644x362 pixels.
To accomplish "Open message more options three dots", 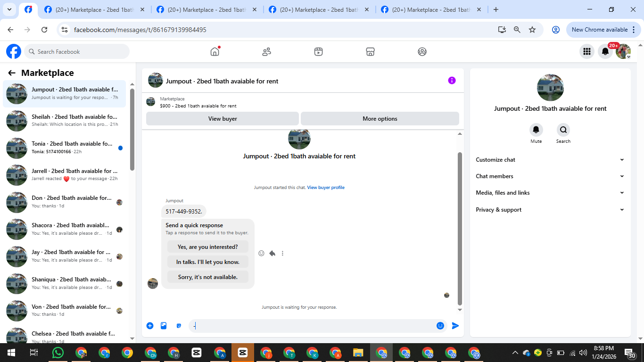I will [282, 253].
